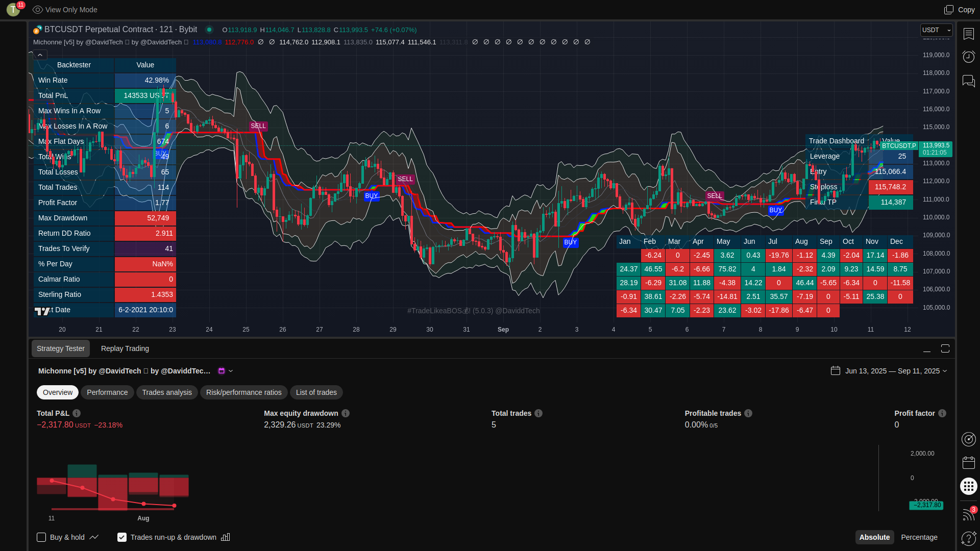
Task: Click the View Only Mode eye icon
Action: coord(37,10)
